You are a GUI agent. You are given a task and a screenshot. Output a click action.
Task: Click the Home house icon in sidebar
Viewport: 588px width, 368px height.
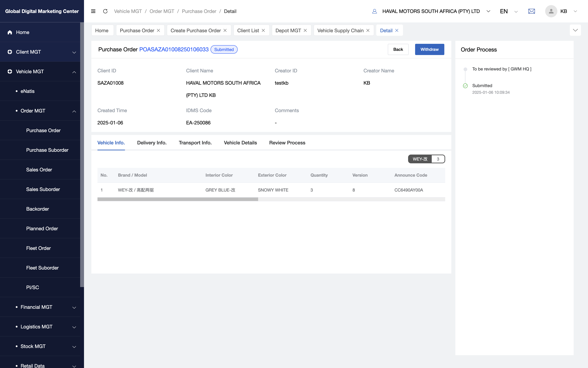tap(10, 32)
